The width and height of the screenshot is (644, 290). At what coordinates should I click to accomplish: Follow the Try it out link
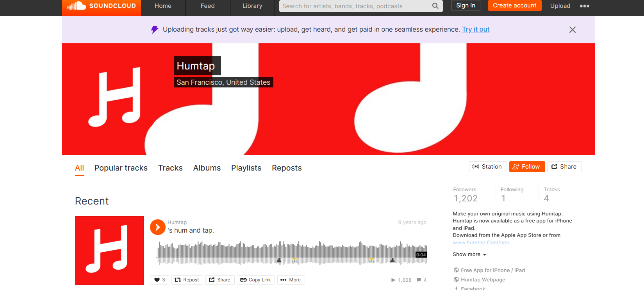(x=475, y=29)
